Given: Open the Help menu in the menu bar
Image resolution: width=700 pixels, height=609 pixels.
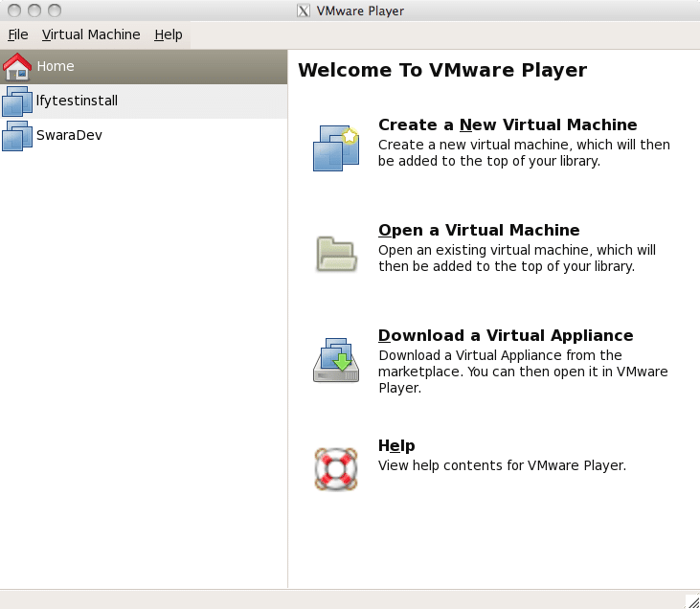Looking at the screenshot, I should pyautogui.click(x=169, y=34).
